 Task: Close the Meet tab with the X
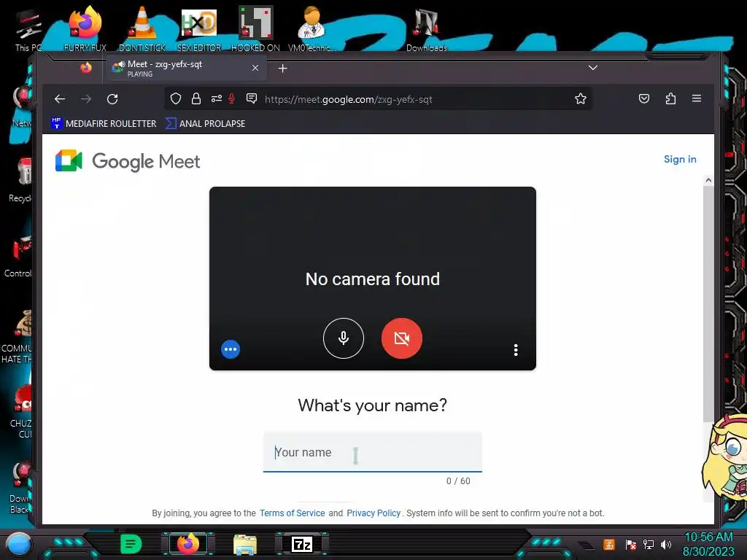(255, 68)
